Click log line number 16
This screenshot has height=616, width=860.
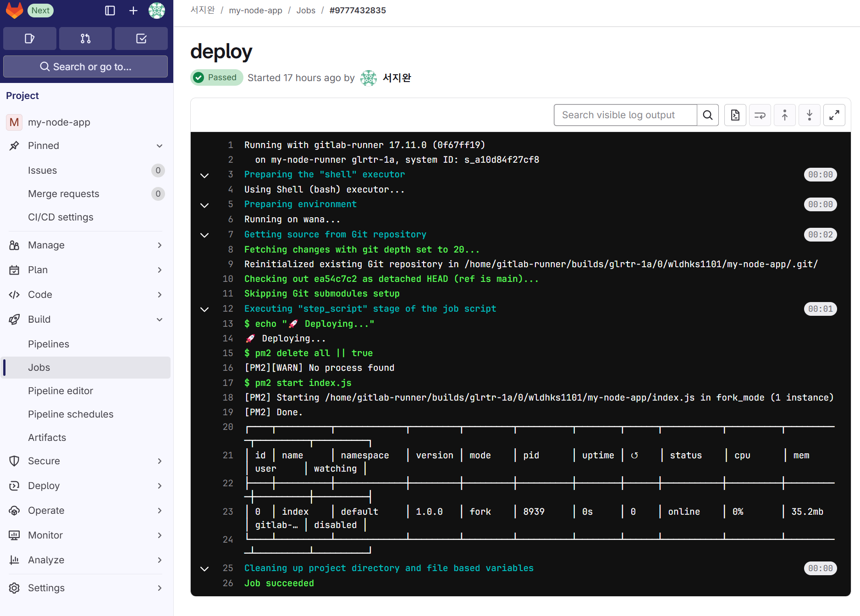(228, 368)
